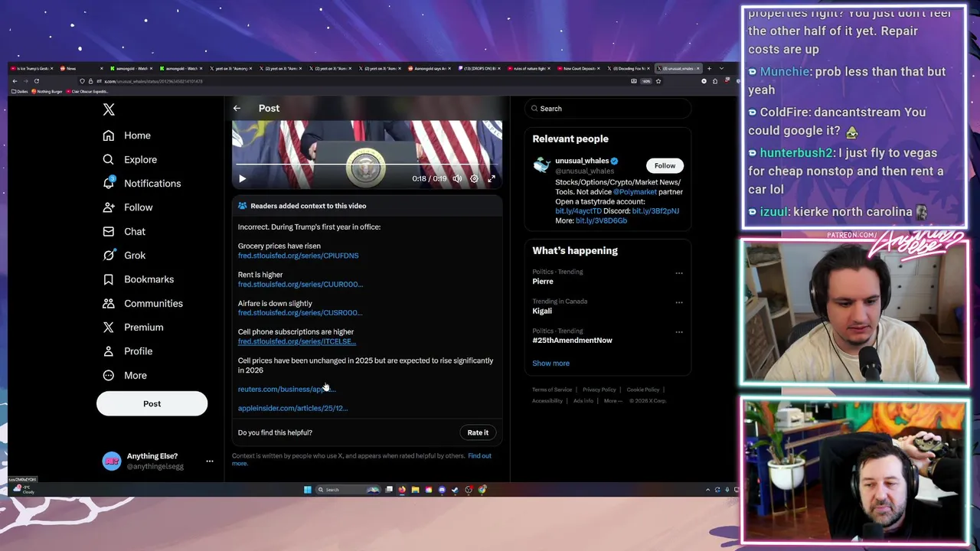Open Explore from the sidebar
This screenshot has height=551, width=980.
pos(130,159)
